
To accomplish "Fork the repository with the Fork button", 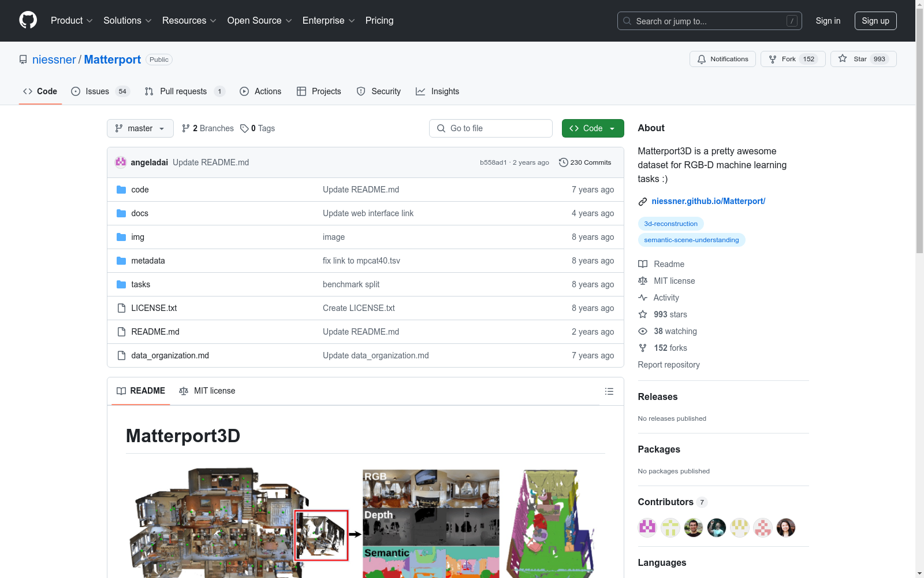I will 793,59.
